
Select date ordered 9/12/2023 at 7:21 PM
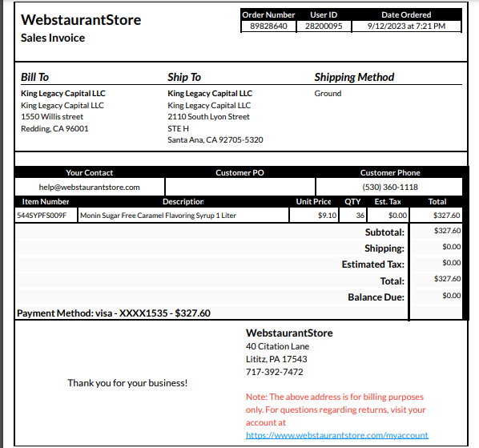click(x=406, y=26)
